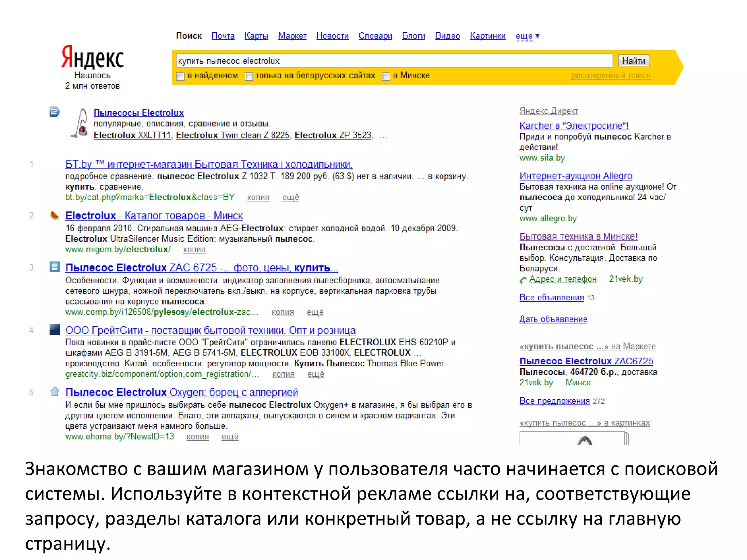This screenshot has width=747, height=560.
Task: Open the Electrolux Twin clean Z 8225 link
Action: click(232, 135)
